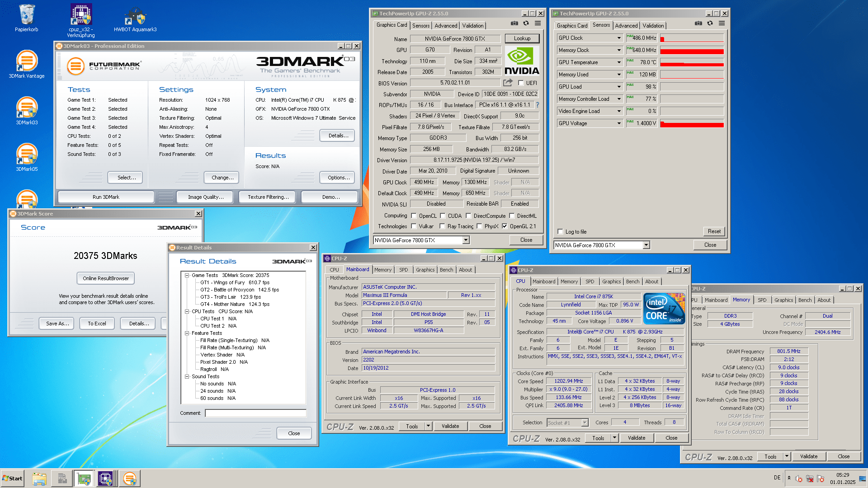Click the BIOS export share icon
The height and width of the screenshot is (488, 868).
click(508, 83)
